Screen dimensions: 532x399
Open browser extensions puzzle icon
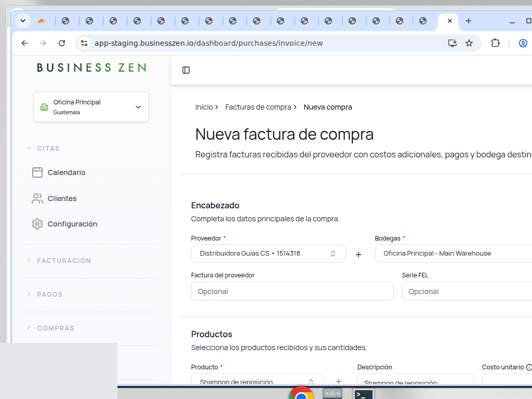[x=495, y=43]
